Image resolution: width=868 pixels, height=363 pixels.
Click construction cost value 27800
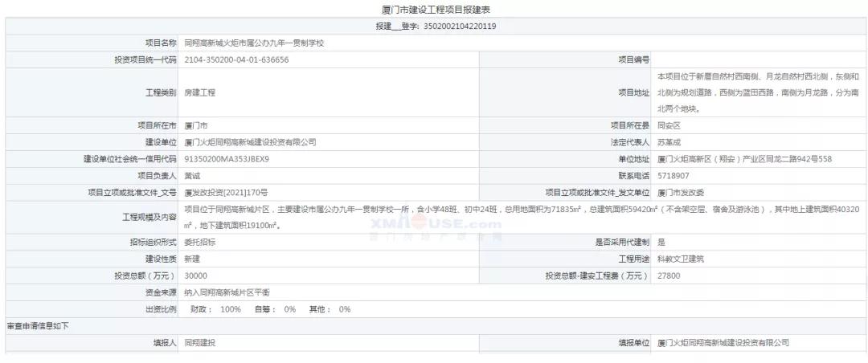coord(669,275)
